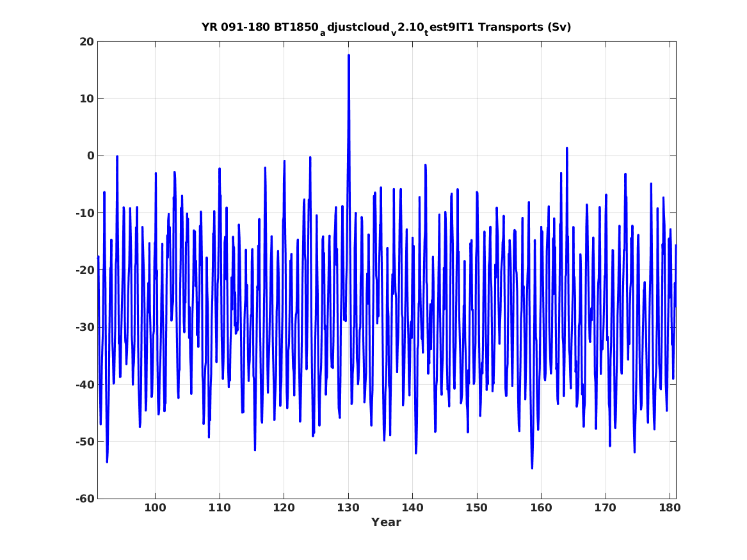Click the x-axis tick label 110
Screen dimensions: 747x560
(x=220, y=508)
